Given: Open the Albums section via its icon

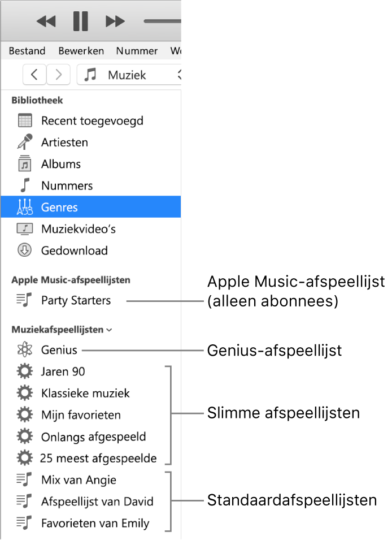Looking at the screenshot, I should [x=25, y=163].
